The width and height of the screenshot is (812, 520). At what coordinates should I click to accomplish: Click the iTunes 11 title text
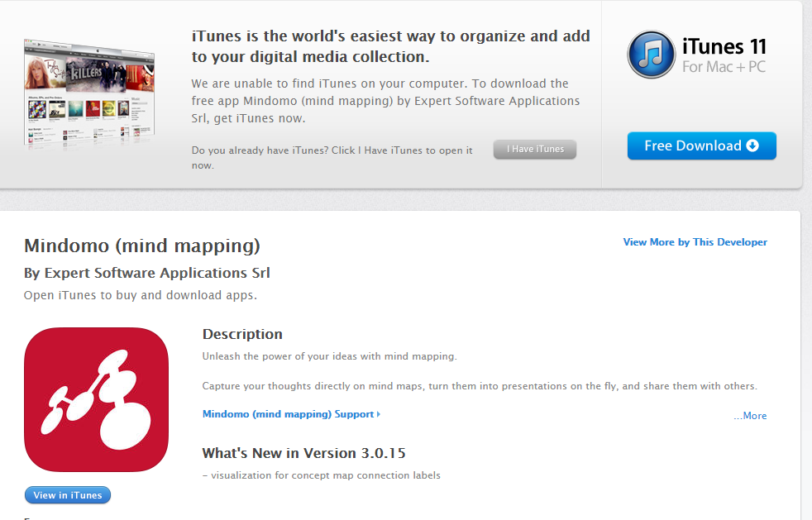click(724, 46)
